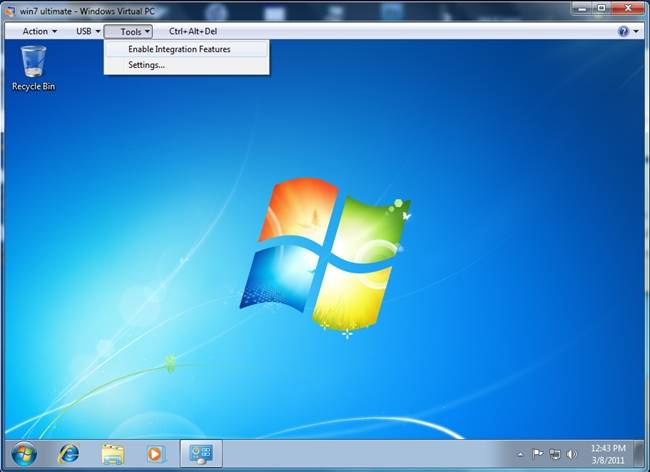Enable Integration Features from Tools menu
This screenshot has width=650, height=472.
click(179, 49)
